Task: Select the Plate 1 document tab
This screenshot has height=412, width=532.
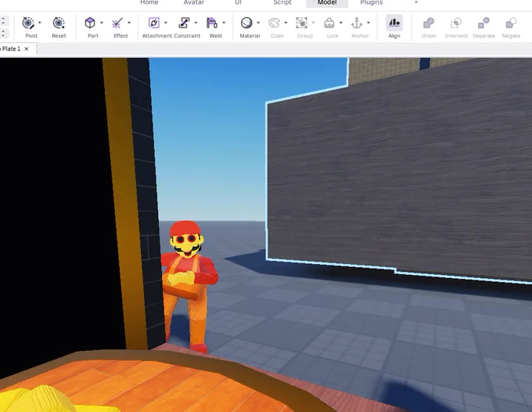Action: click(17, 49)
